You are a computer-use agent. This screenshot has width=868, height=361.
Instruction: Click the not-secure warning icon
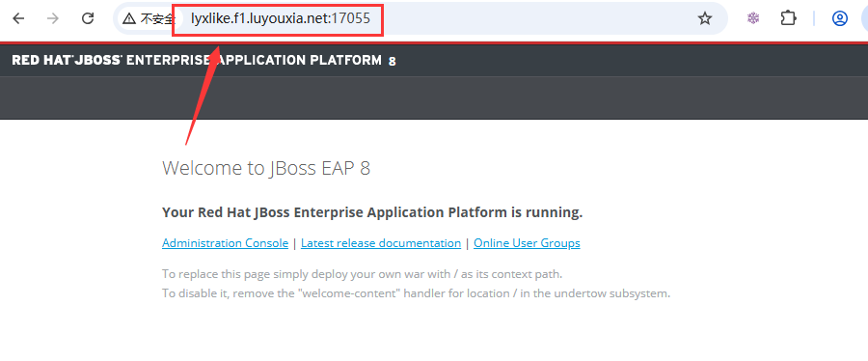tap(129, 19)
